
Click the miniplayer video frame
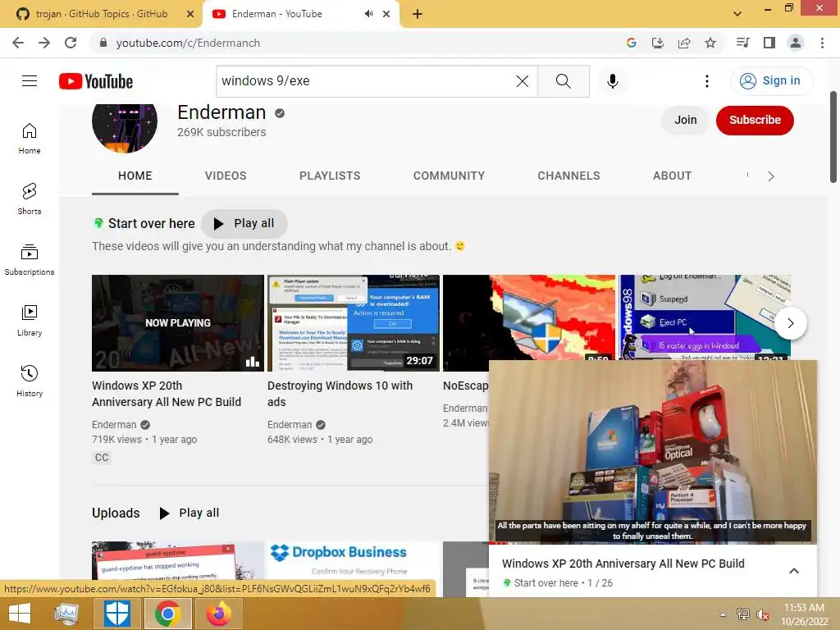point(653,452)
